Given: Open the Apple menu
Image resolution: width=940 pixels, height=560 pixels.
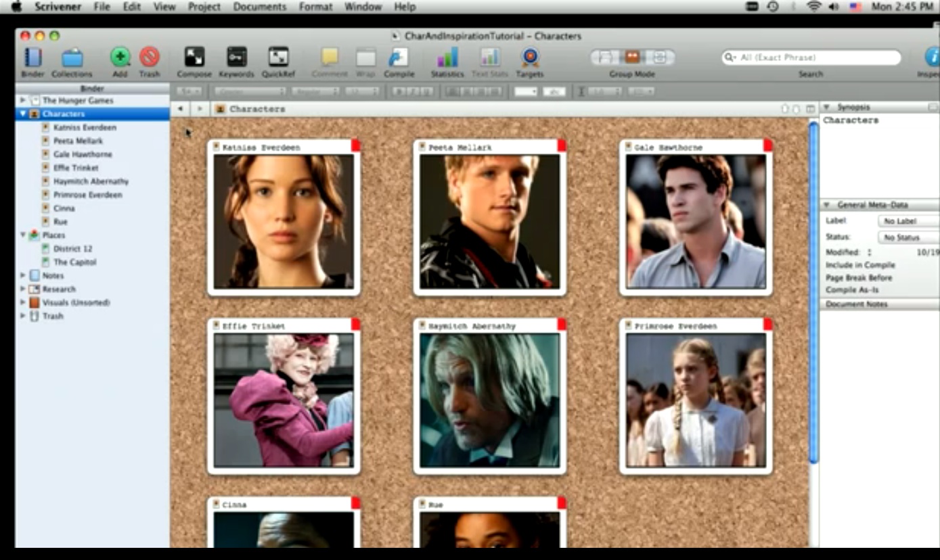Looking at the screenshot, I should pos(17,7).
